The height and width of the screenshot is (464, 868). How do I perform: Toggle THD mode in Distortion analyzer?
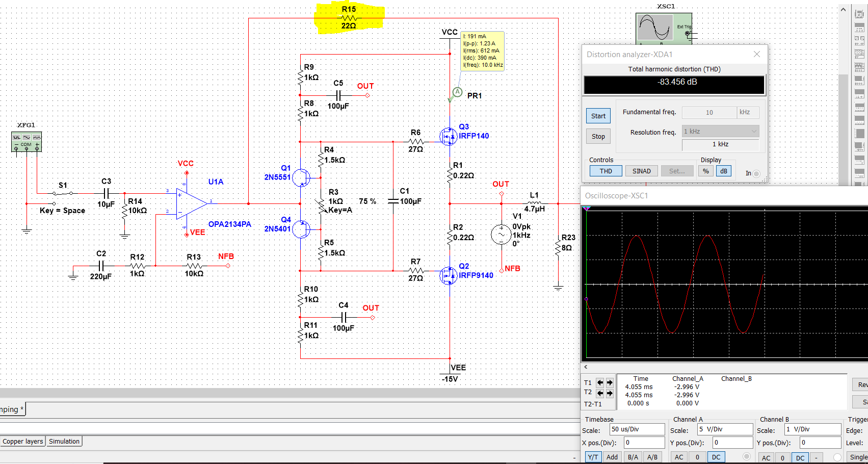606,171
